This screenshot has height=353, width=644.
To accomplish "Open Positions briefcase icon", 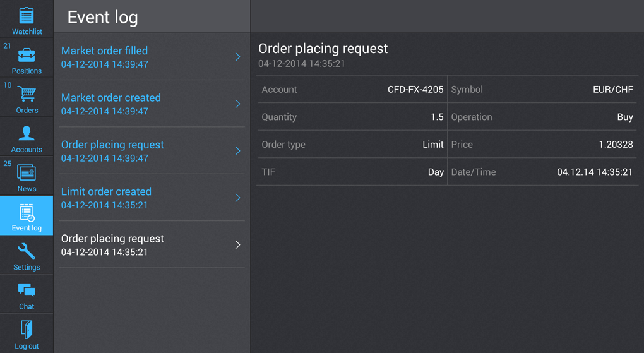I will [27, 56].
